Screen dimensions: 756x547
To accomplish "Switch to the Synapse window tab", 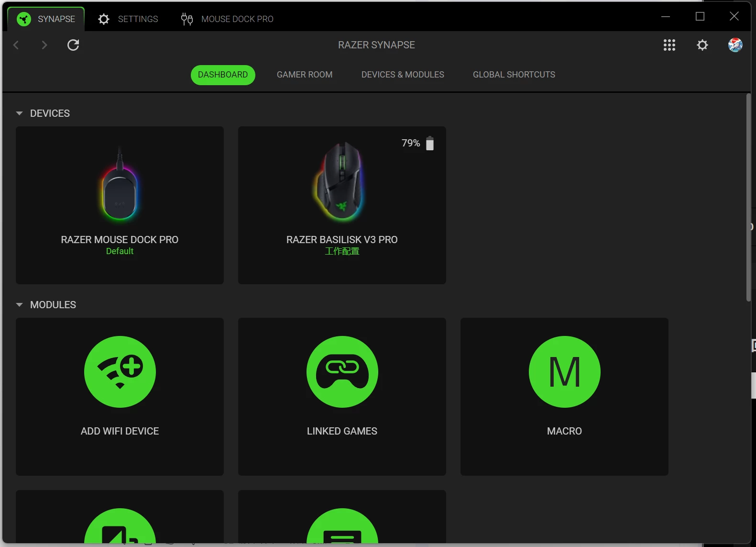I will (46, 19).
